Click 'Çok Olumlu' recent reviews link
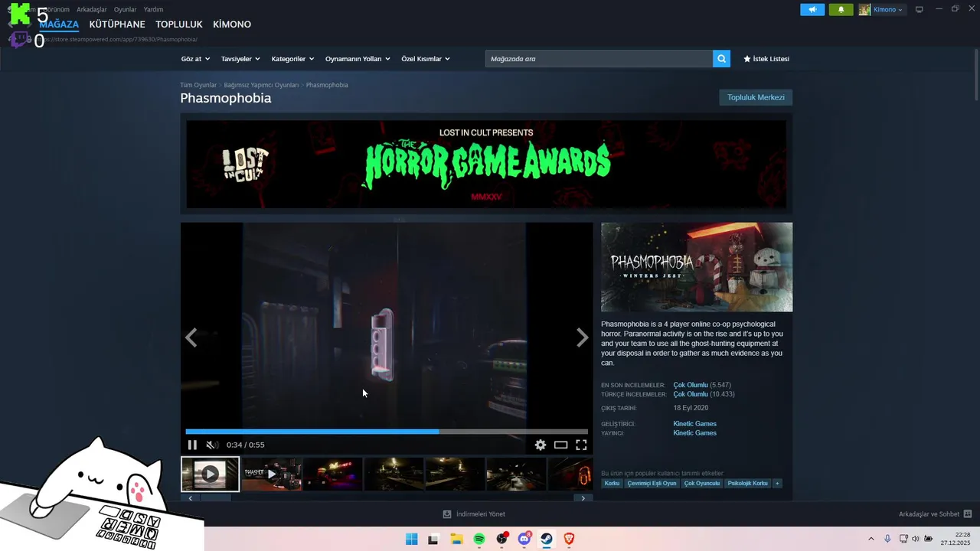Screen dimensions: 980x551 point(691,385)
